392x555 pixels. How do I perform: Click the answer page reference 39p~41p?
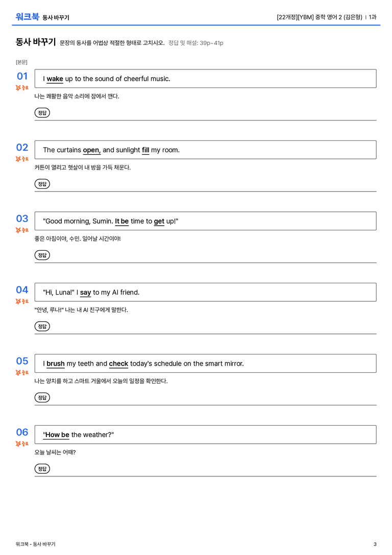[x=211, y=43]
